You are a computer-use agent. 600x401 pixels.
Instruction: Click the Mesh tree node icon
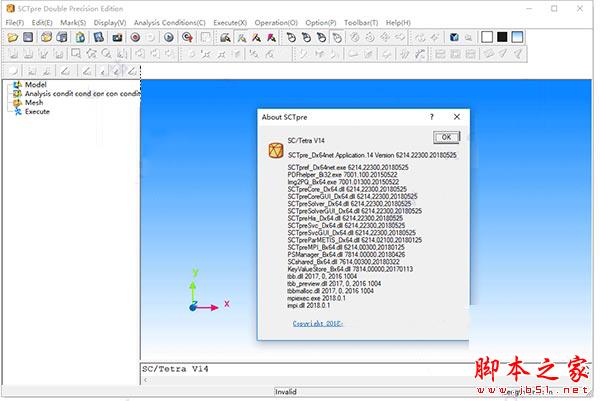(18, 103)
